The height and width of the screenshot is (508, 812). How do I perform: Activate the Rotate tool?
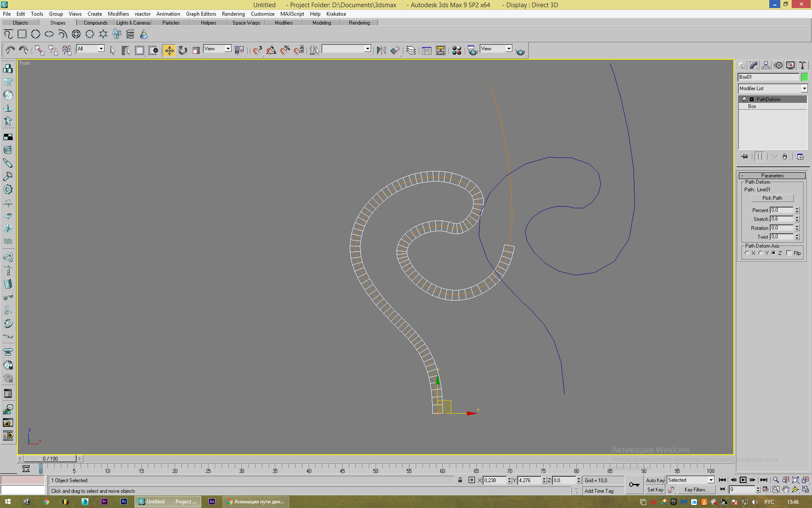coord(183,50)
